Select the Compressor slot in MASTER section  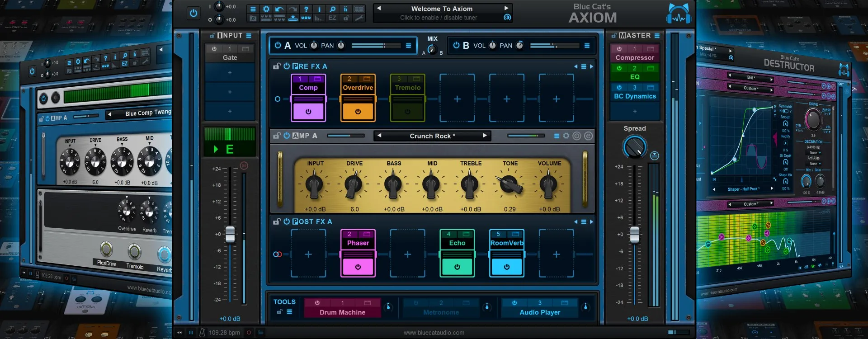(635, 53)
